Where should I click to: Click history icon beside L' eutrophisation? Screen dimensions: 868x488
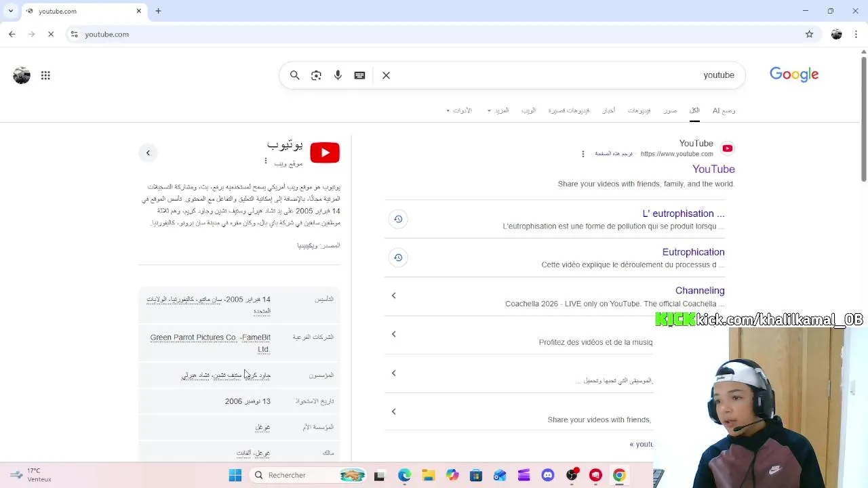398,219
